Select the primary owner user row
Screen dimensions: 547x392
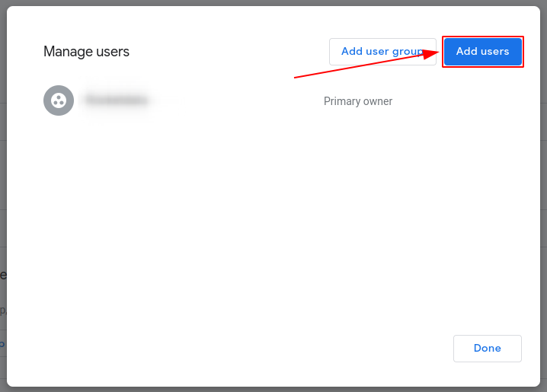[229, 101]
